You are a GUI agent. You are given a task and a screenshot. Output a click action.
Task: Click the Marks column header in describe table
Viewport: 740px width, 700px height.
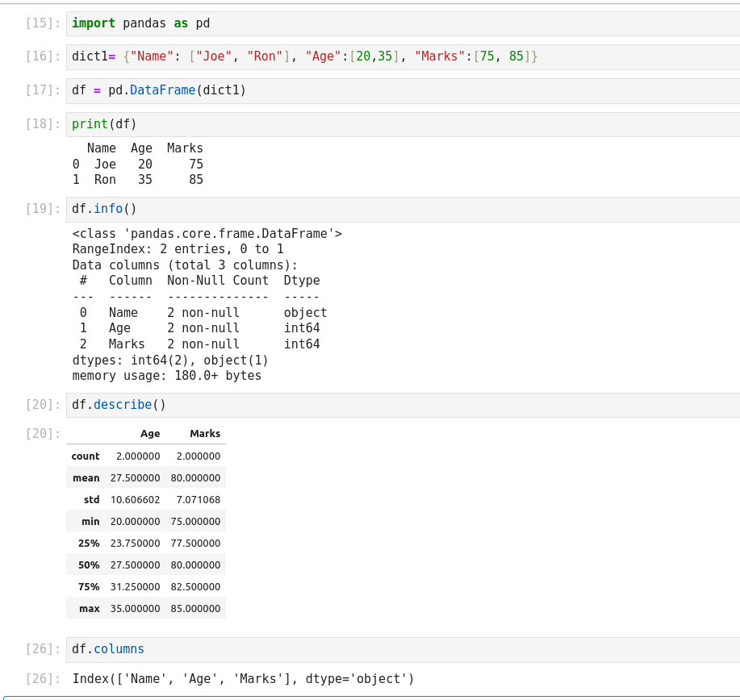click(x=204, y=434)
